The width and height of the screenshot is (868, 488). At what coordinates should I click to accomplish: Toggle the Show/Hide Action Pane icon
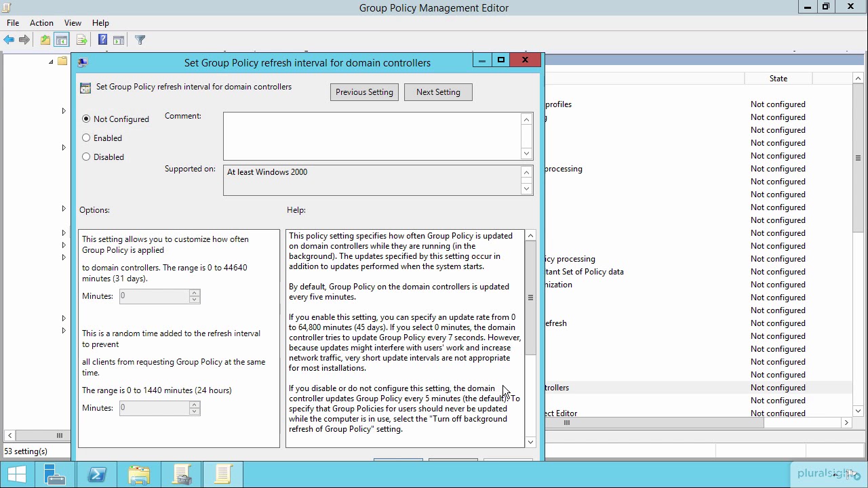[x=119, y=40]
